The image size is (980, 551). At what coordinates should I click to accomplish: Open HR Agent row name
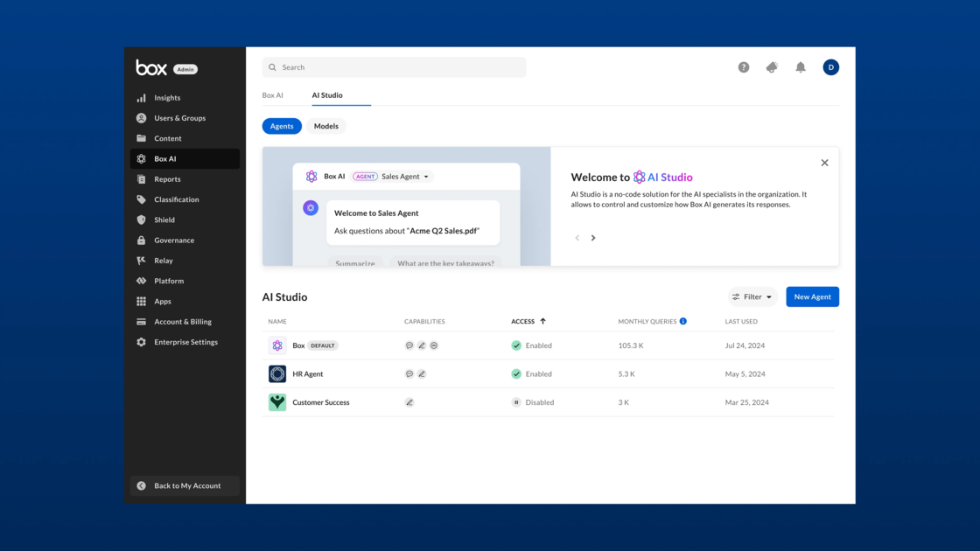tap(307, 374)
